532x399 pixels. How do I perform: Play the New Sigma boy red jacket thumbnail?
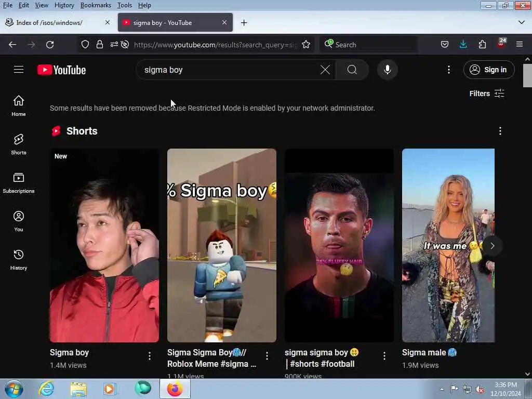(x=104, y=245)
